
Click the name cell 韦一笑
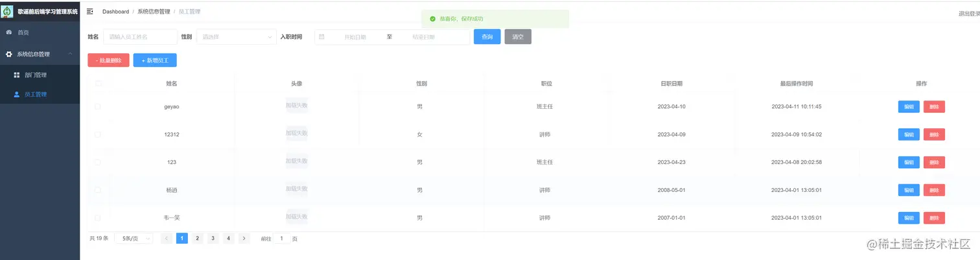[x=172, y=218]
